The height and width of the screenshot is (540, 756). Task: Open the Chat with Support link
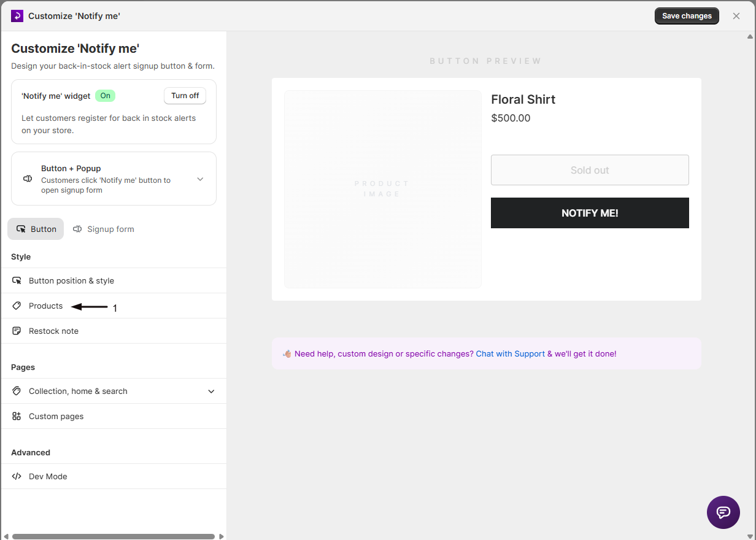pyautogui.click(x=511, y=353)
